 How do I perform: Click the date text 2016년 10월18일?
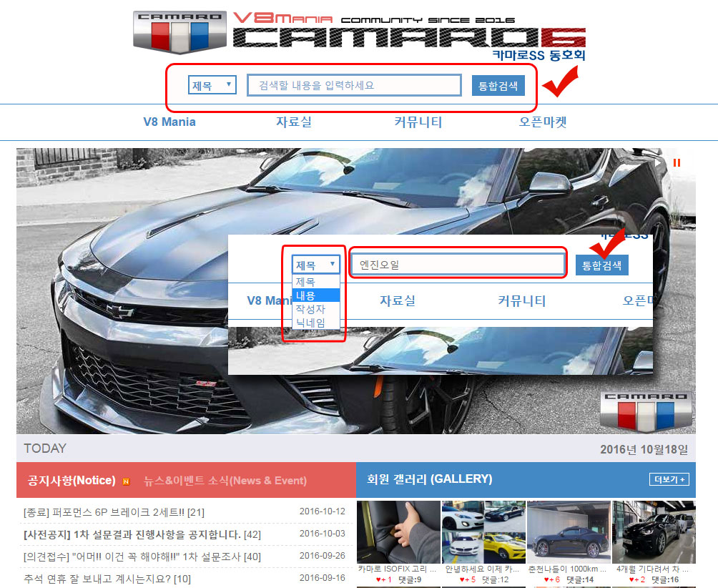644,449
